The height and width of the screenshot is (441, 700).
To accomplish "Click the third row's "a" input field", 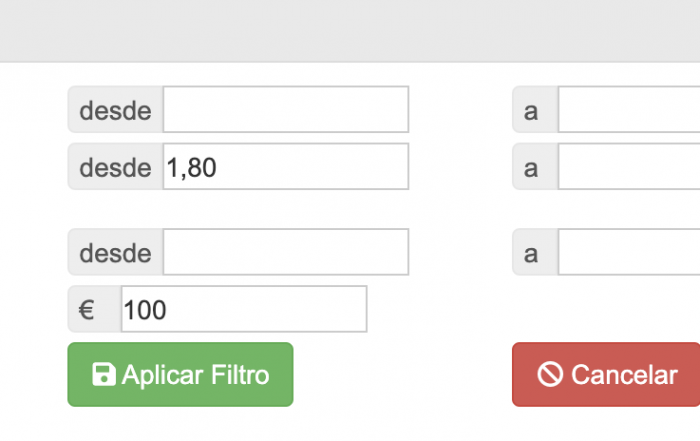I will tap(629, 252).
